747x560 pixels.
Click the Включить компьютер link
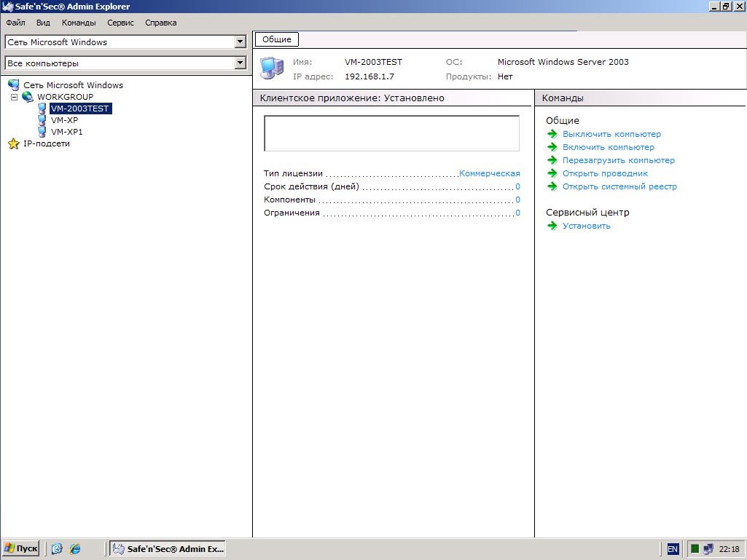tap(609, 147)
